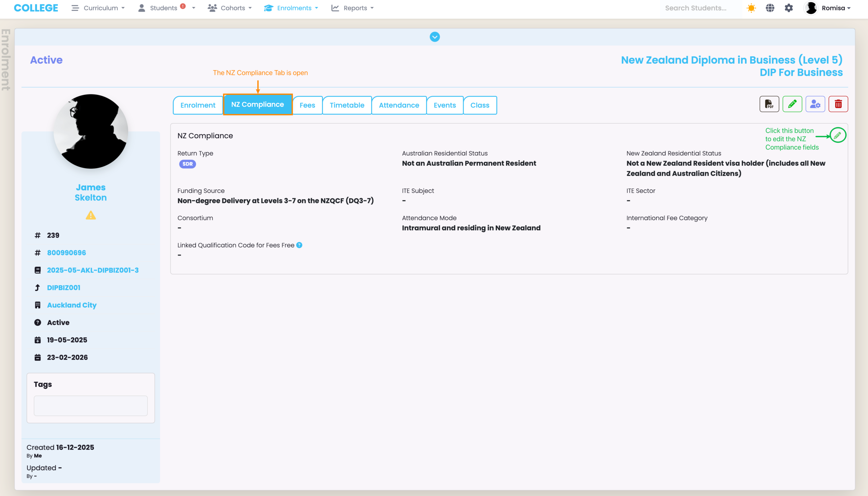The width and height of the screenshot is (868, 496).
Task: Click the green pencil edit enrolment button
Action: point(792,104)
